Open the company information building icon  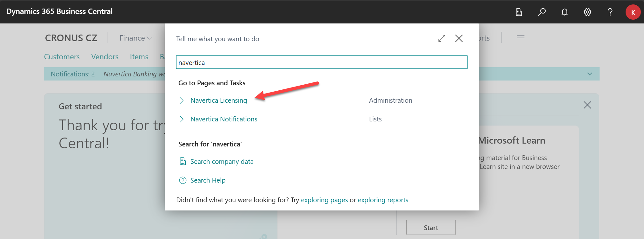tap(519, 12)
